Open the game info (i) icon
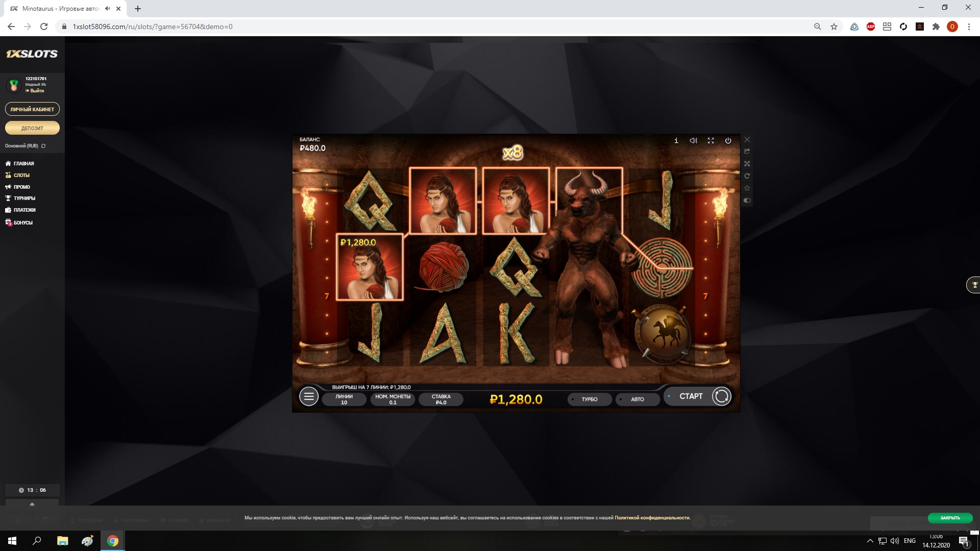 [x=676, y=141]
